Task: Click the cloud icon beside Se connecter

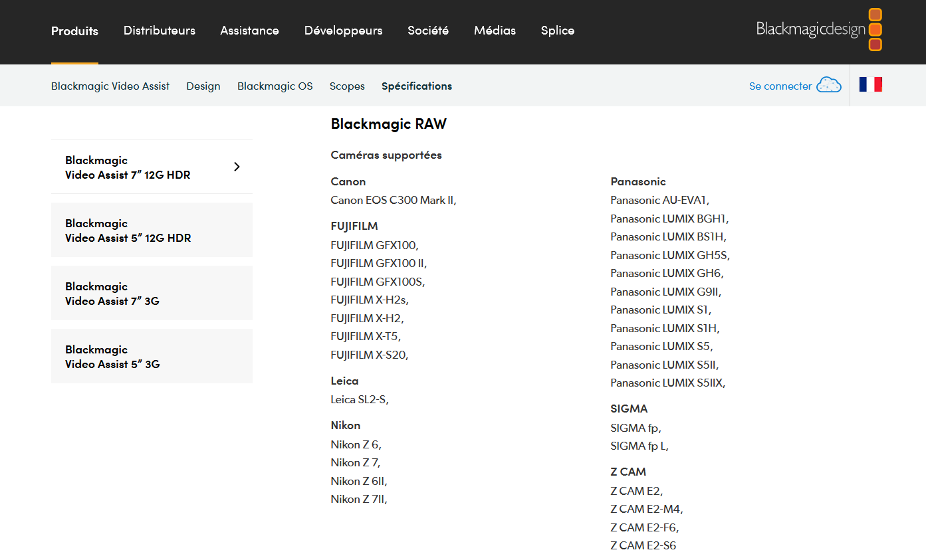Action: [x=829, y=85]
